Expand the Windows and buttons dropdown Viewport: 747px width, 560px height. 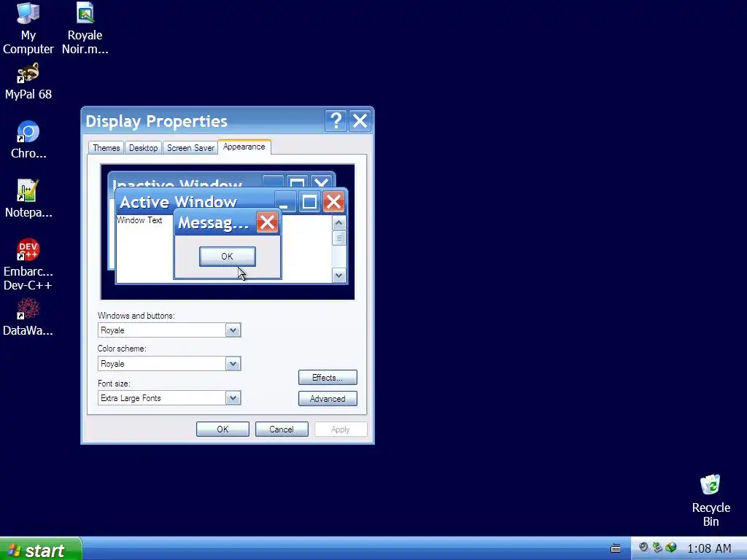click(233, 330)
